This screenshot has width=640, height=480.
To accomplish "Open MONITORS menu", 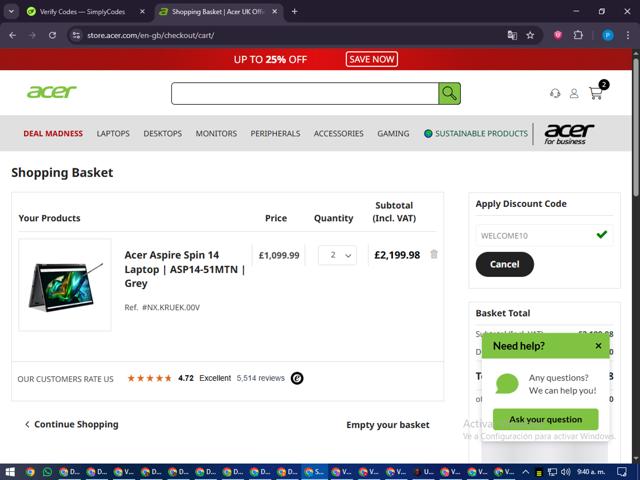I will pyautogui.click(x=216, y=133).
